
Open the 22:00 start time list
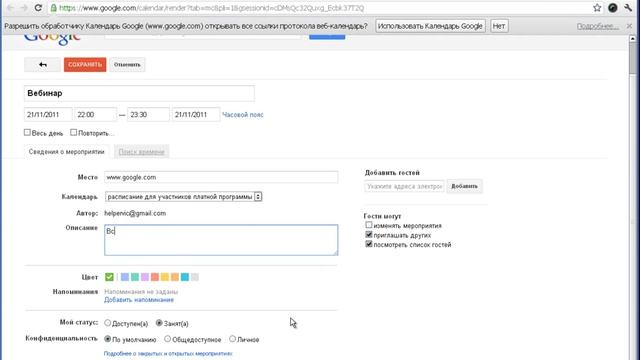96,115
